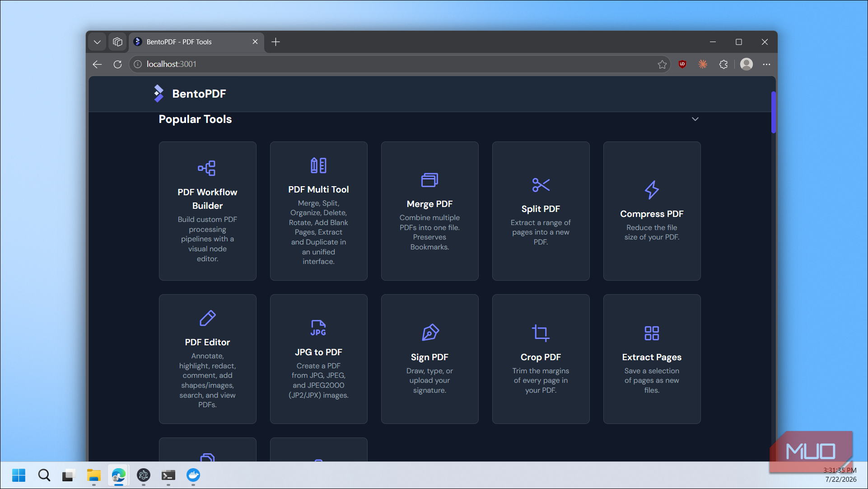Click the Crop PDF icon
Viewport: 868px width, 489px height.
click(541, 333)
